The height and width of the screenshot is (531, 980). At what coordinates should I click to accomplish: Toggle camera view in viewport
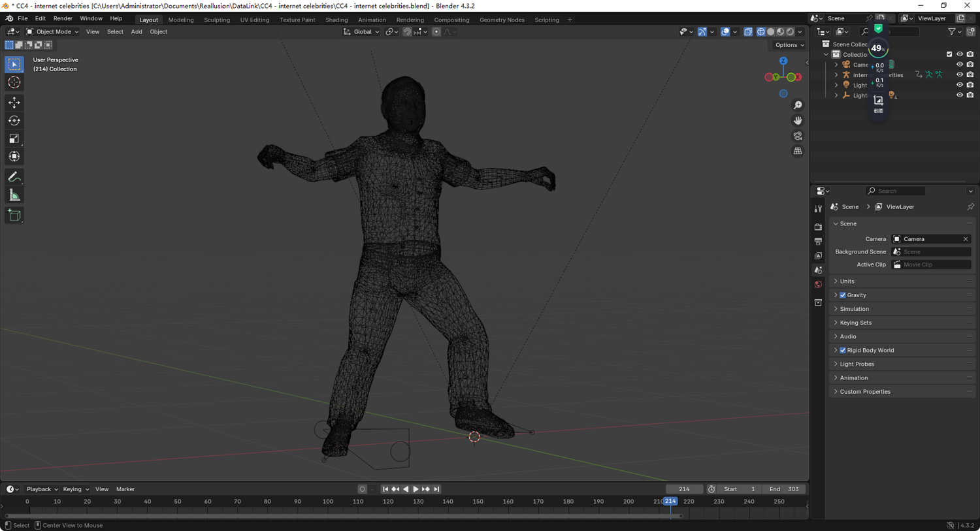[x=798, y=136]
